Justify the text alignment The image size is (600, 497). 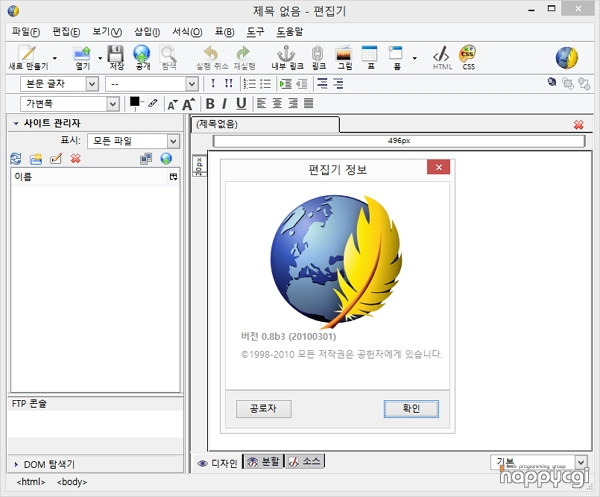(x=308, y=103)
